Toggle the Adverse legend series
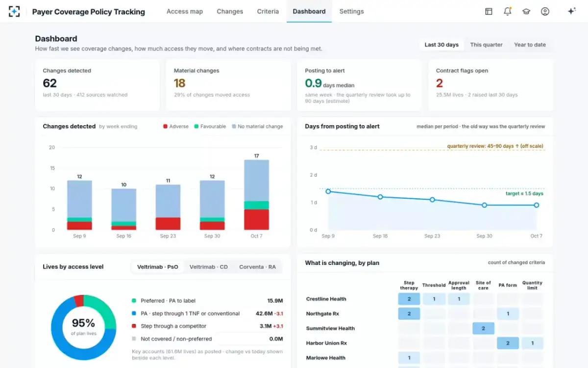The height and width of the screenshot is (368, 588). pyautogui.click(x=175, y=127)
